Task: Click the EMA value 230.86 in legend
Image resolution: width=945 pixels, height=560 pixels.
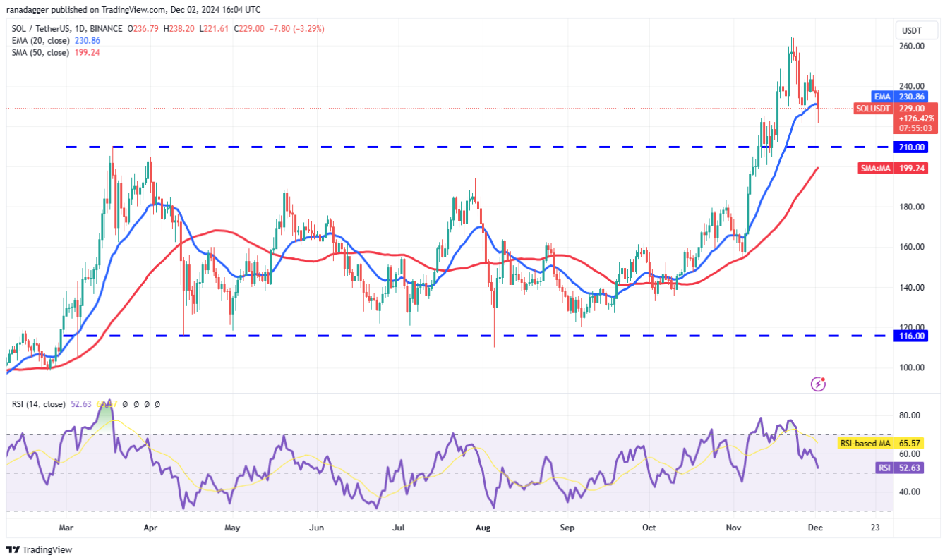Action: [x=86, y=41]
